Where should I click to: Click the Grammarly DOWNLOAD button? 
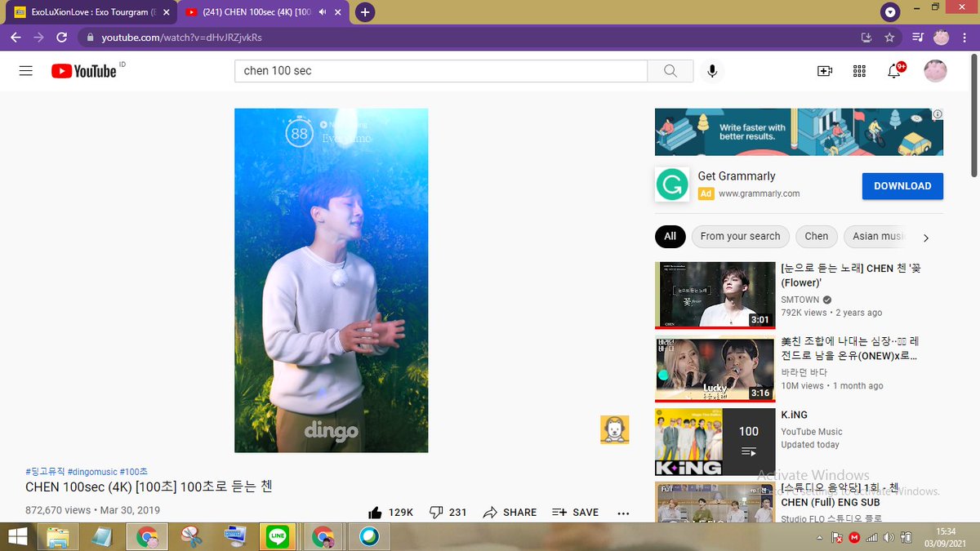[x=902, y=186]
